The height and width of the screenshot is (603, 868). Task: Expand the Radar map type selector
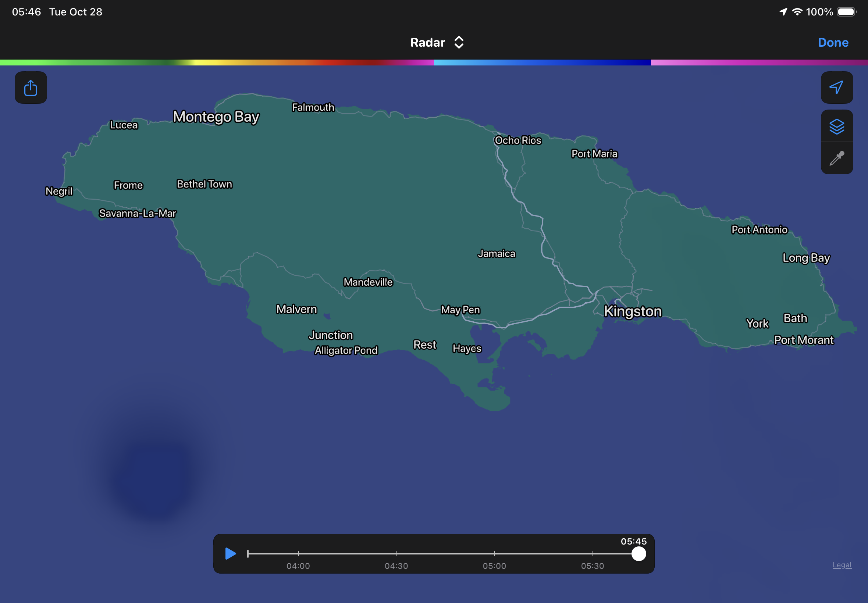click(428, 42)
